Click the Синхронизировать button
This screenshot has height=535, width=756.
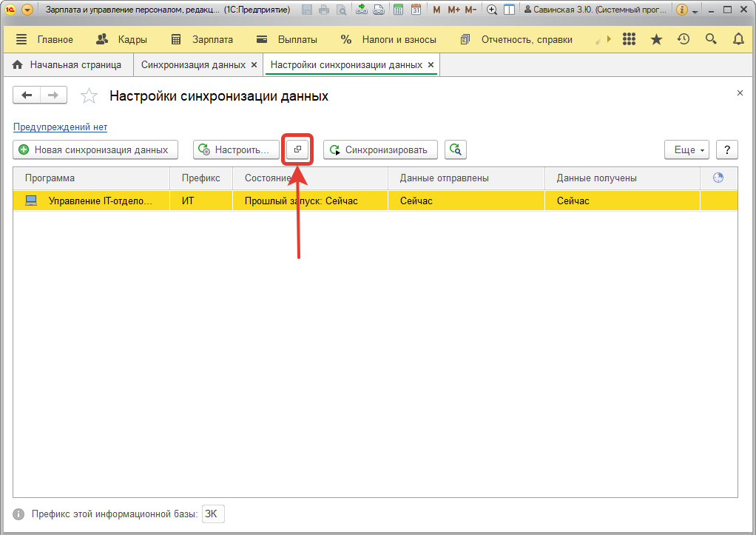pyautogui.click(x=380, y=149)
